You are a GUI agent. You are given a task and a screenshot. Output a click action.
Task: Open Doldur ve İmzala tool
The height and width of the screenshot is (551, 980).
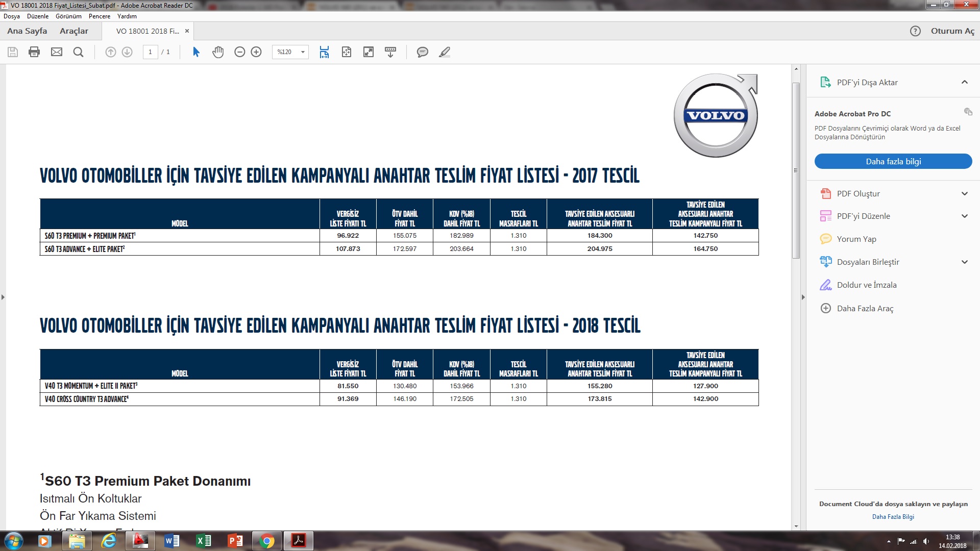tap(866, 285)
